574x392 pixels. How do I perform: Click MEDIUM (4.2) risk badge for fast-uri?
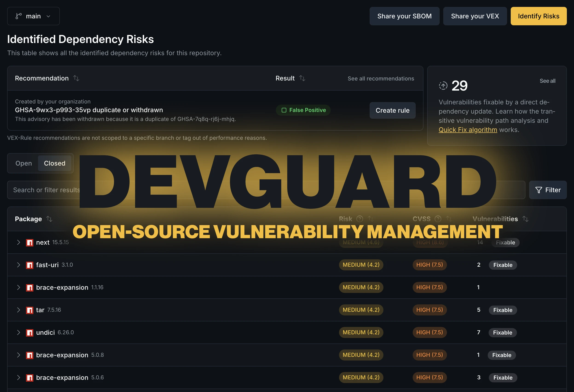coord(361,265)
